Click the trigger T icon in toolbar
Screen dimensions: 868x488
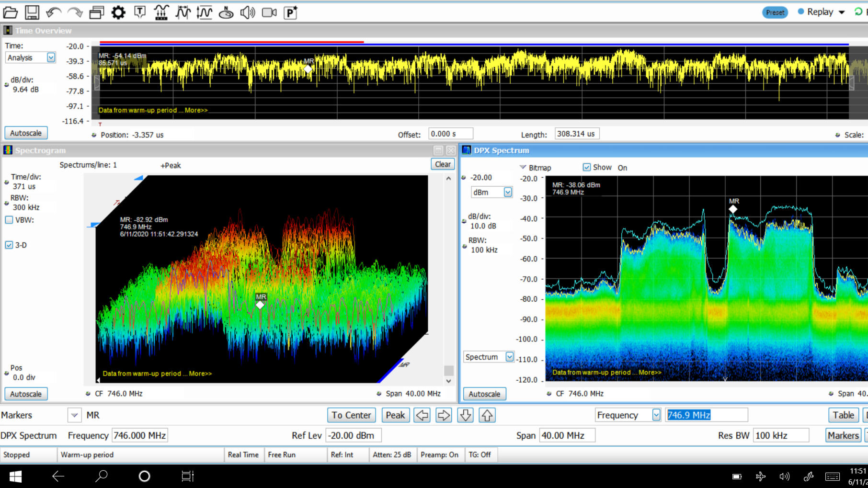click(140, 12)
